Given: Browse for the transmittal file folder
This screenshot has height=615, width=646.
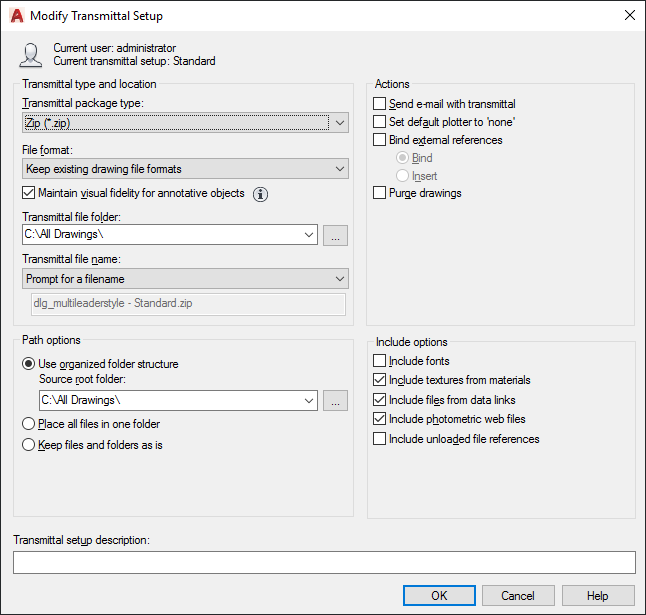Looking at the screenshot, I should pyautogui.click(x=336, y=235).
